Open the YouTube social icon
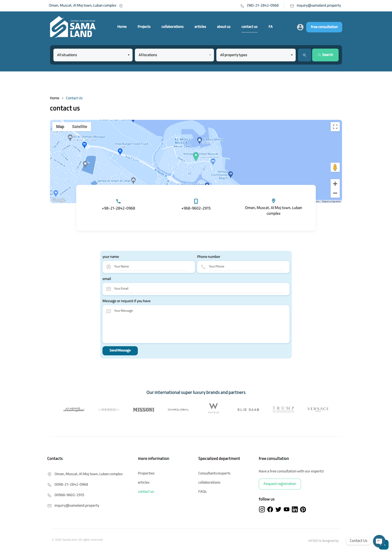Image resolution: width=392 pixels, height=553 pixels. pyautogui.click(x=286, y=509)
